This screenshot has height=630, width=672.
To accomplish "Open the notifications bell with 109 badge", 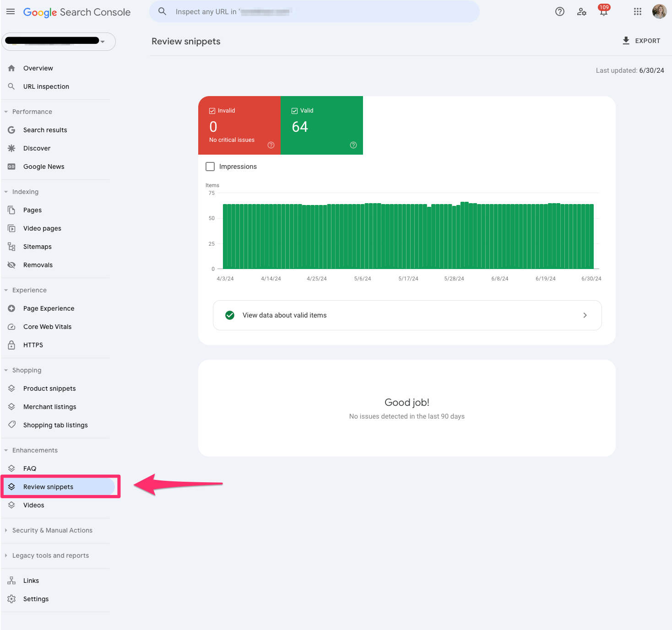I will 603,12.
